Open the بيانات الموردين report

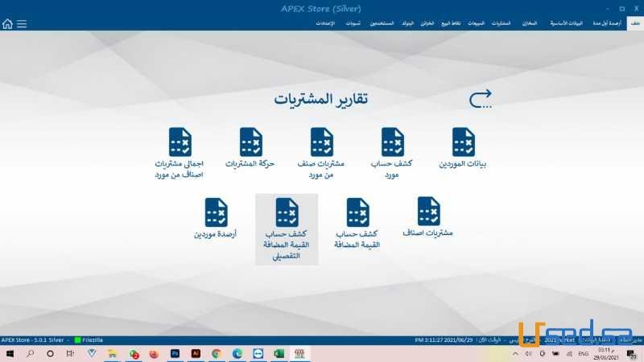[464, 147]
